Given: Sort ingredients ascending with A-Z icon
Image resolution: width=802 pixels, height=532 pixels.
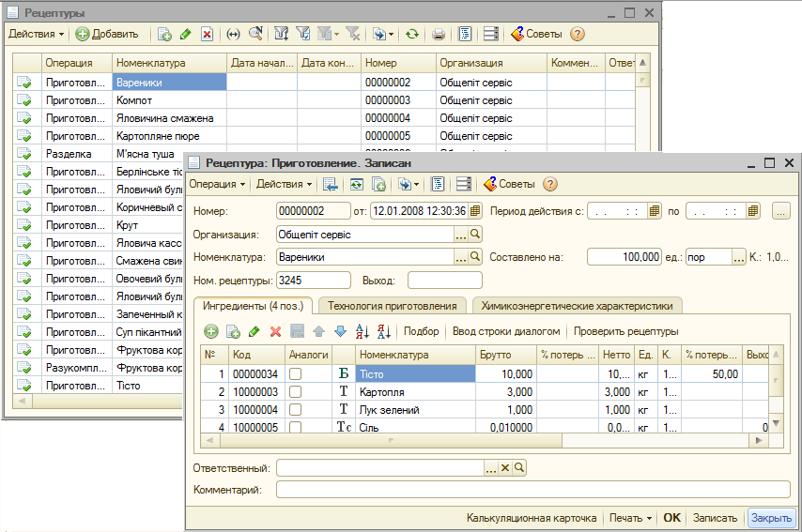Looking at the screenshot, I should pyautogui.click(x=362, y=331).
